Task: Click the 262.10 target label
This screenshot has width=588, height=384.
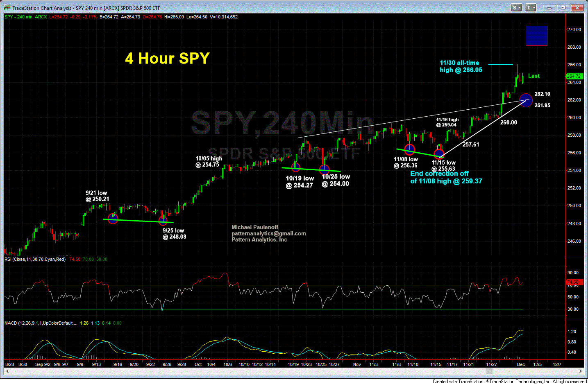Action: click(x=542, y=94)
